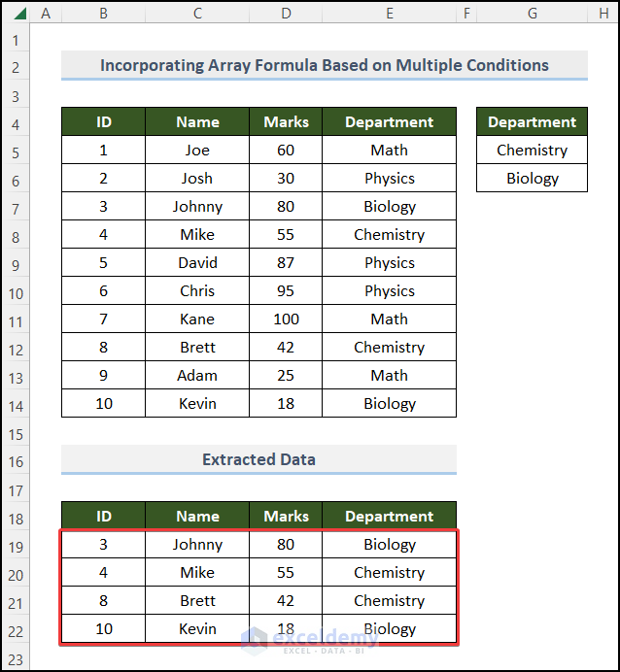This screenshot has width=620, height=672.
Task: Select the row 14 header
Action: pyautogui.click(x=16, y=404)
